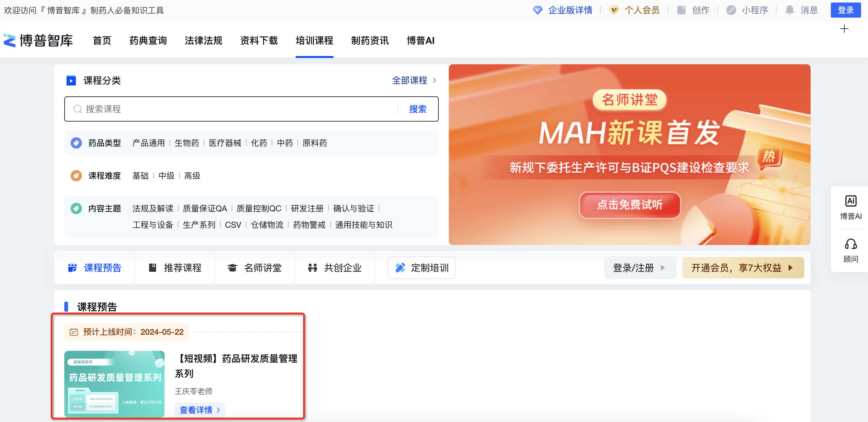Image resolution: width=868 pixels, height=422 pixels.
Task: Open the 药品研发质量管理系列 thumbnail
Action: point(114,384)
